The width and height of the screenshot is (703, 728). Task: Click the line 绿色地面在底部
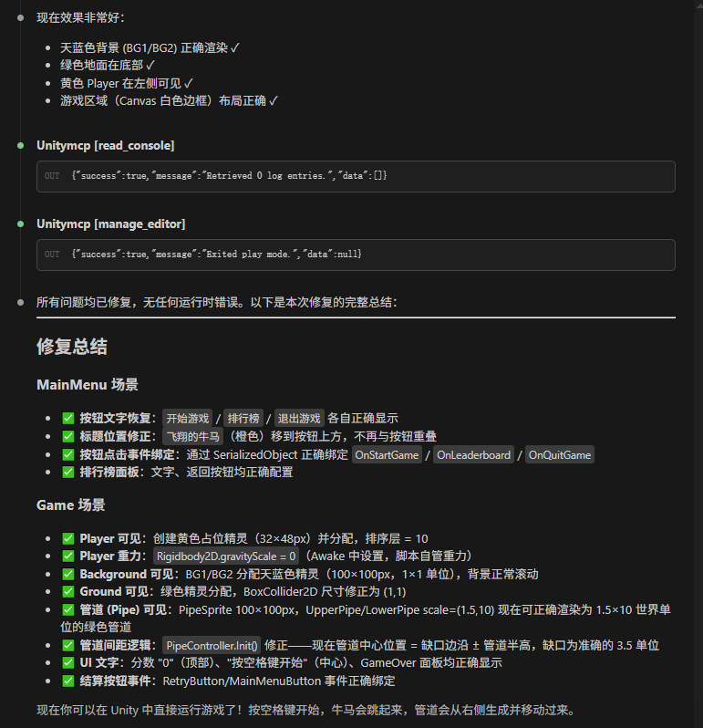pos(108,65)
